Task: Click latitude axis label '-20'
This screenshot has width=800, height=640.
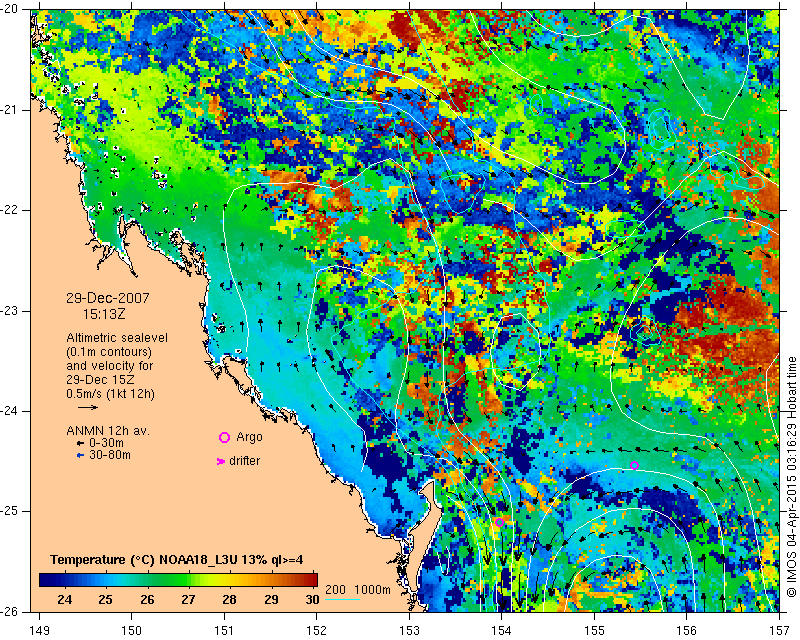Action: click(x=10, y=9)
